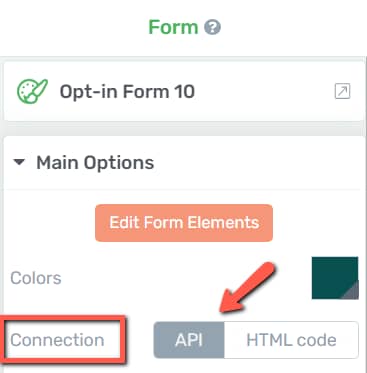Viewport: 367px width, 373px height.
Task: Open the teal Colors swatch
Action: point(335,278)
